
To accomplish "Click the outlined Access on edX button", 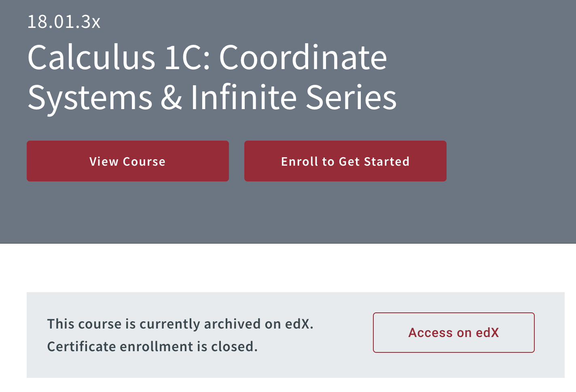I will [453, 332].
